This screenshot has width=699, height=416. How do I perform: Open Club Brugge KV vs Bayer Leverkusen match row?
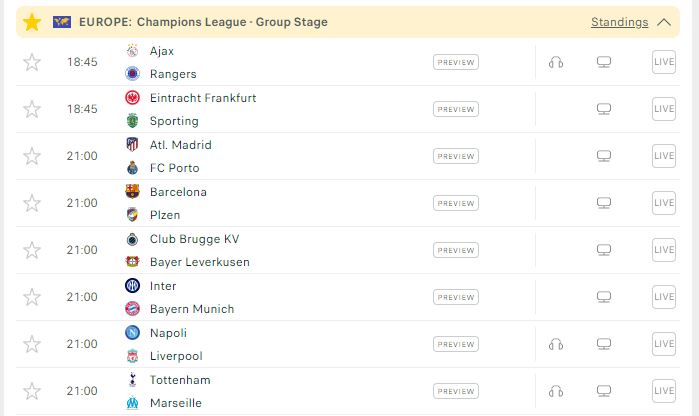click(x=348, y=250)
